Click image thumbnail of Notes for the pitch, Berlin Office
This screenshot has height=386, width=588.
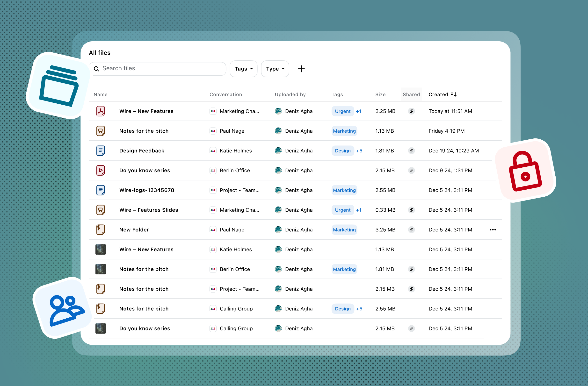101,269
